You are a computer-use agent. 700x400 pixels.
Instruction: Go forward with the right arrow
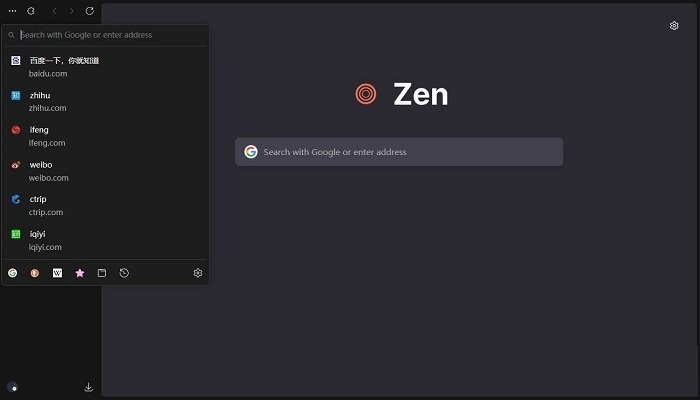coord(71,10)
